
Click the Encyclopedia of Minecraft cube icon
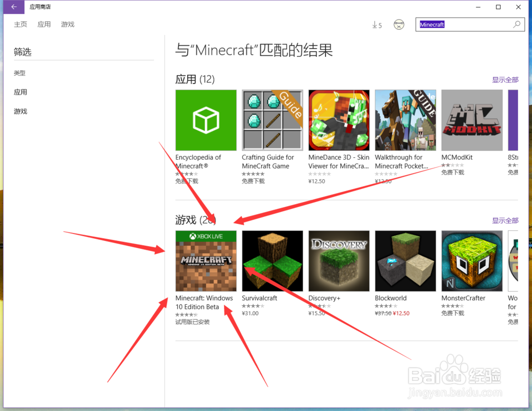point(206,120)
